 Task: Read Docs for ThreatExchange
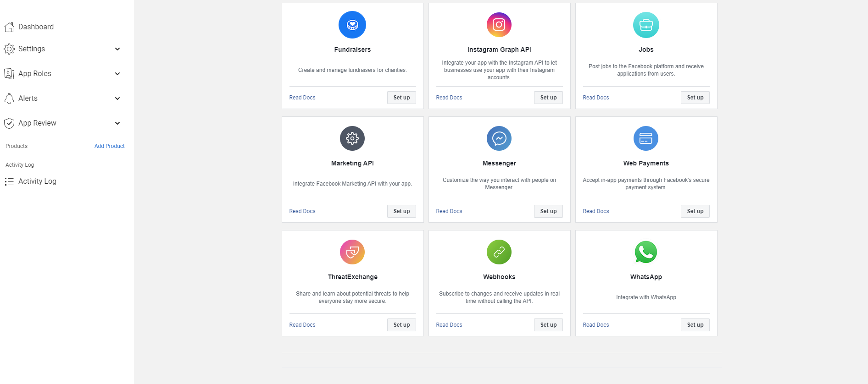point(302,325)
